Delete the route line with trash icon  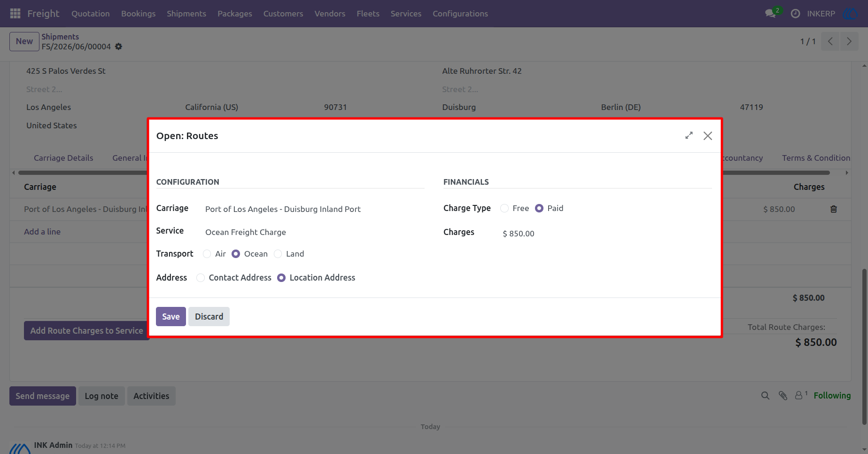[x=834, y=209]
